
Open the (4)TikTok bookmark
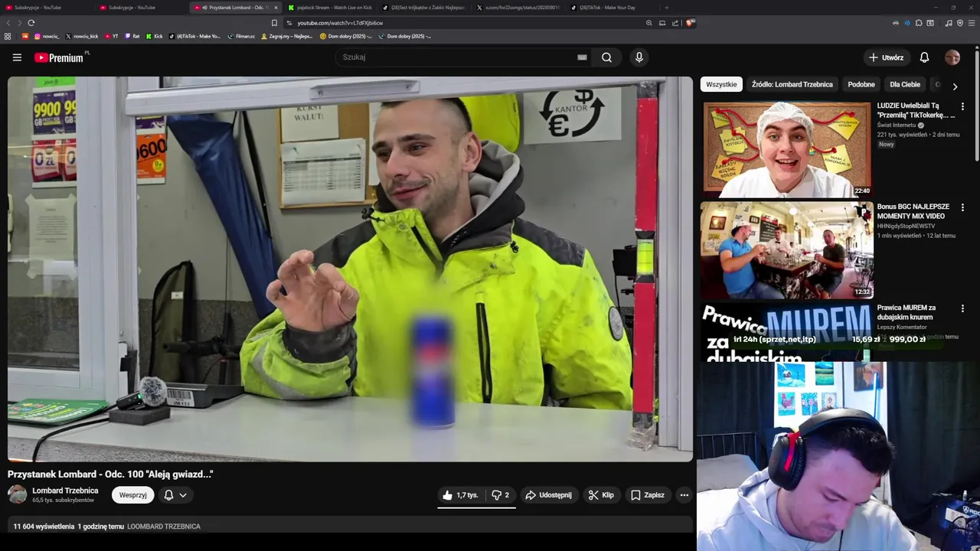tap(195, 36)
